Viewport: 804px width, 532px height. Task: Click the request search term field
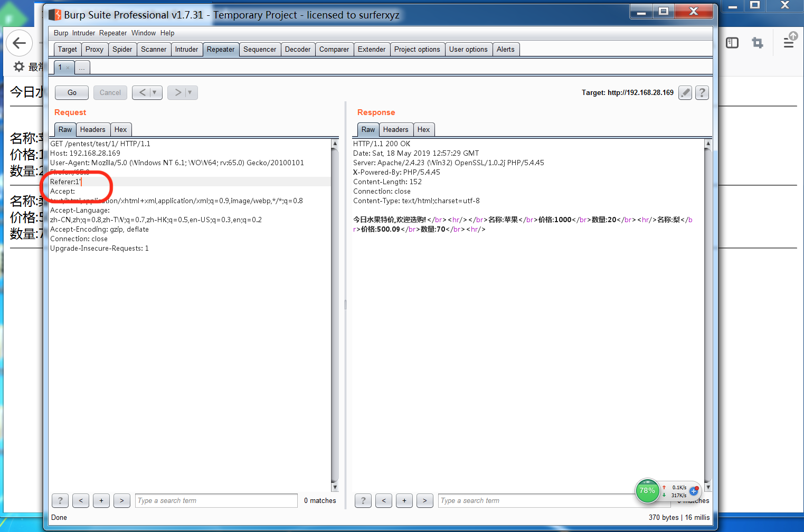point(216,500)
